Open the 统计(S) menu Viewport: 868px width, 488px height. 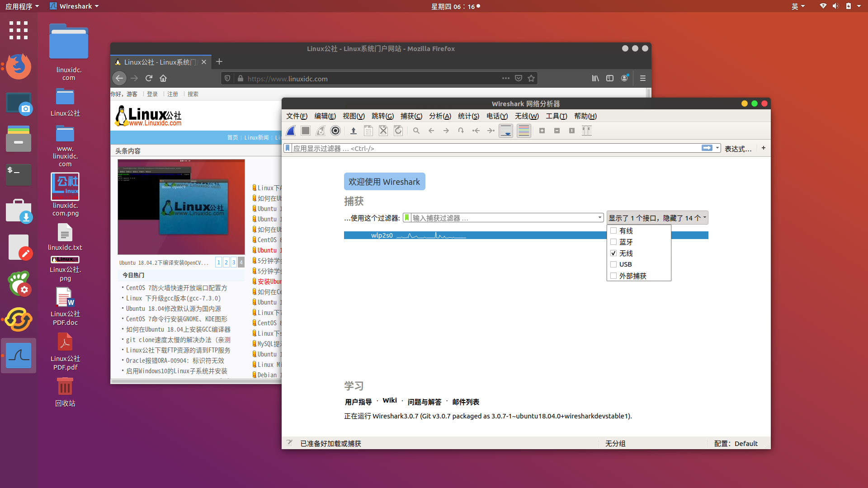tap(468, 116)
